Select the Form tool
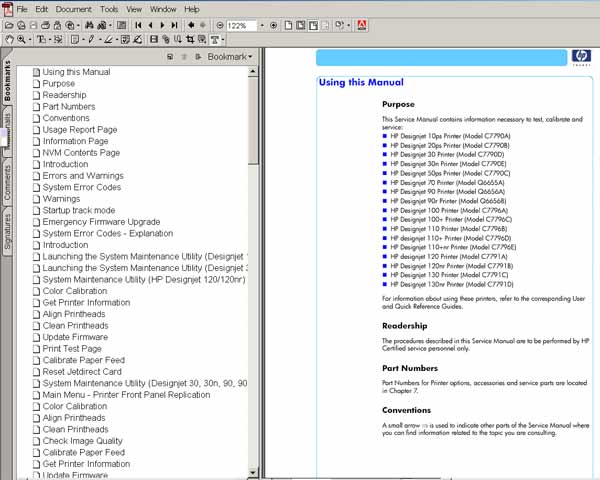The image size is (600, 480). point(202,39)
